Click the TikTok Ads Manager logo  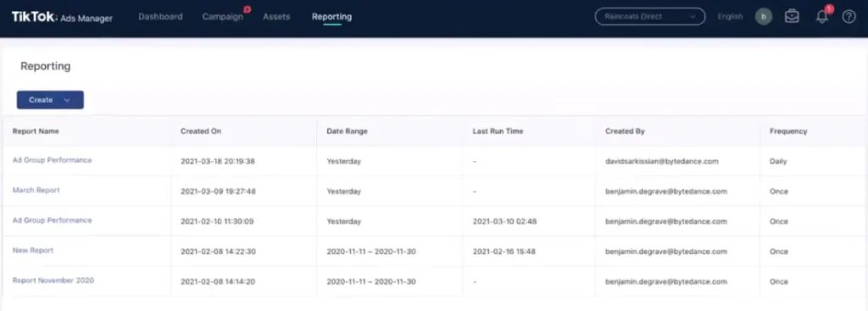click(62, 17)
